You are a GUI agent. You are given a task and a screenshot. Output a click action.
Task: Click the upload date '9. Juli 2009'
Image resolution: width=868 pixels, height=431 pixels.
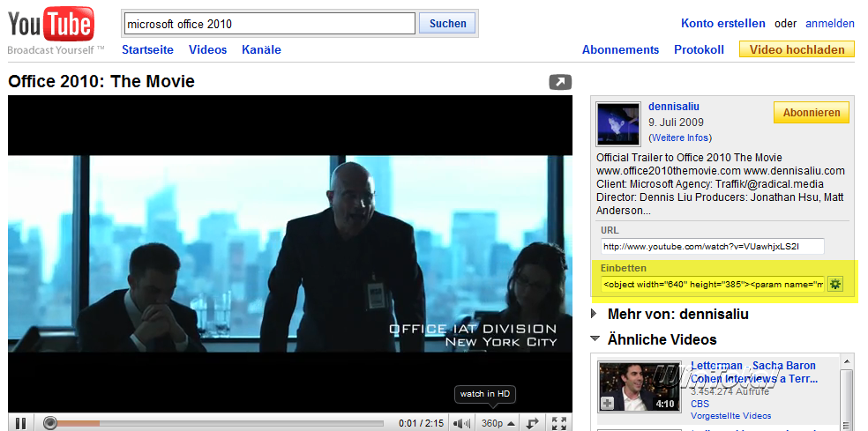point(676,123)
